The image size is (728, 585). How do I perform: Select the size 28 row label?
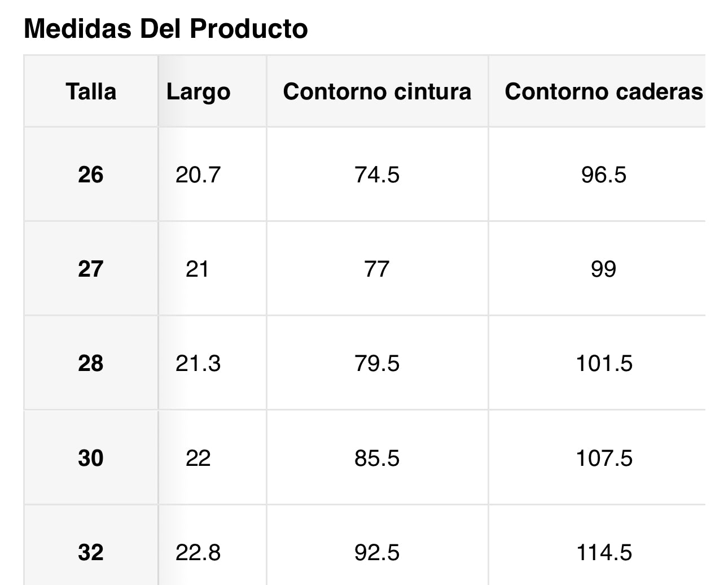[x=91, y=363]
